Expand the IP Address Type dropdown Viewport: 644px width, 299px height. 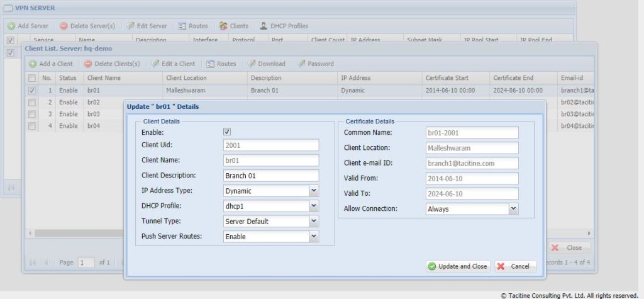click(x=314, y=191)
